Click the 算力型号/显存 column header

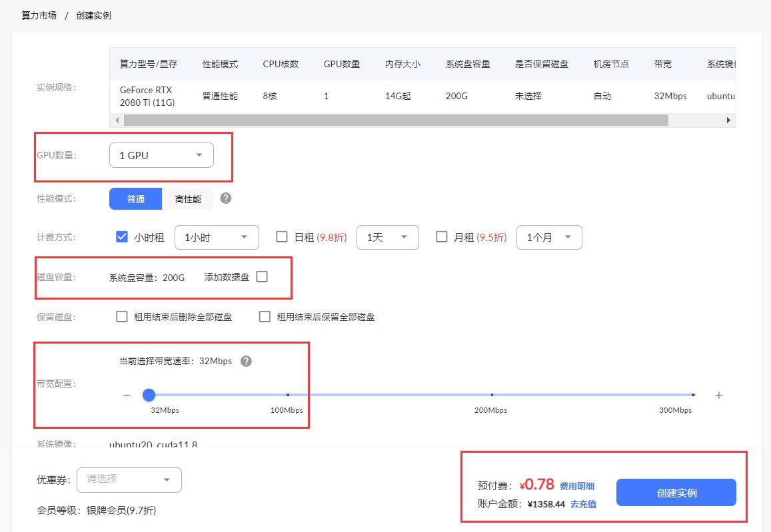149,65
